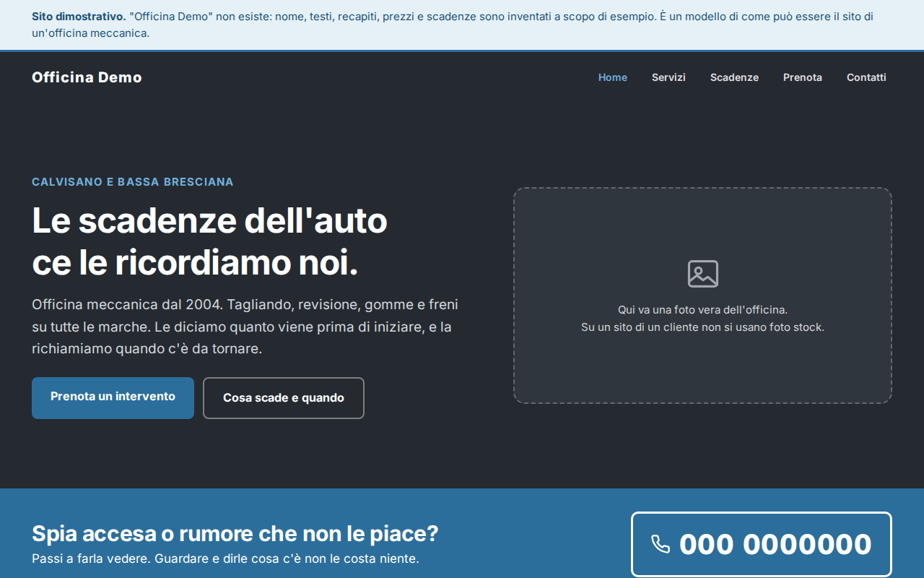The height and width of the screenshot is (578, 924).
Task: Open the Home nav item
Action: pos(613,77)
